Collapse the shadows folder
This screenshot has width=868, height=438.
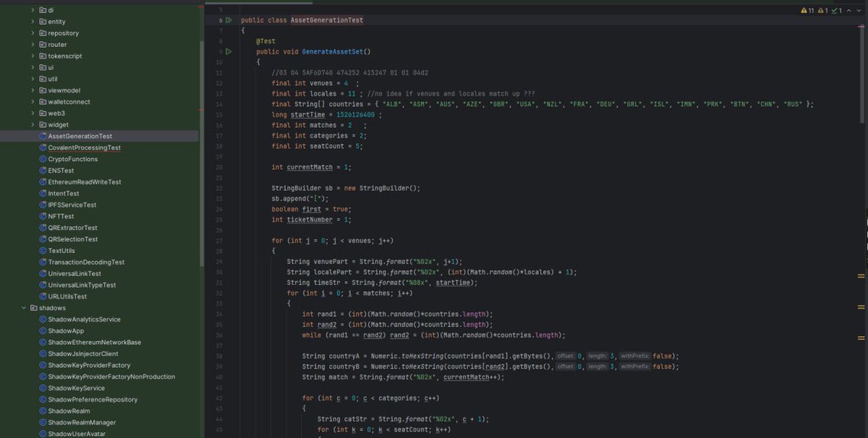pyautogui.click(x=23, y=308)
